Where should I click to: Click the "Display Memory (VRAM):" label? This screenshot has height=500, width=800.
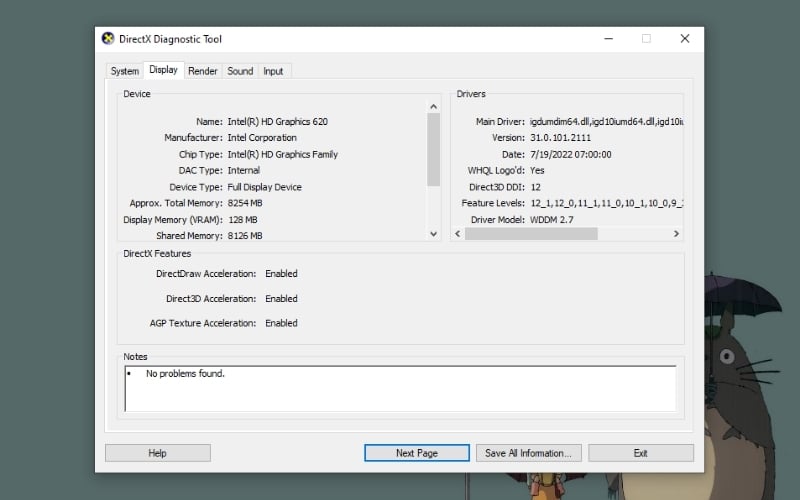click(173, 219)
